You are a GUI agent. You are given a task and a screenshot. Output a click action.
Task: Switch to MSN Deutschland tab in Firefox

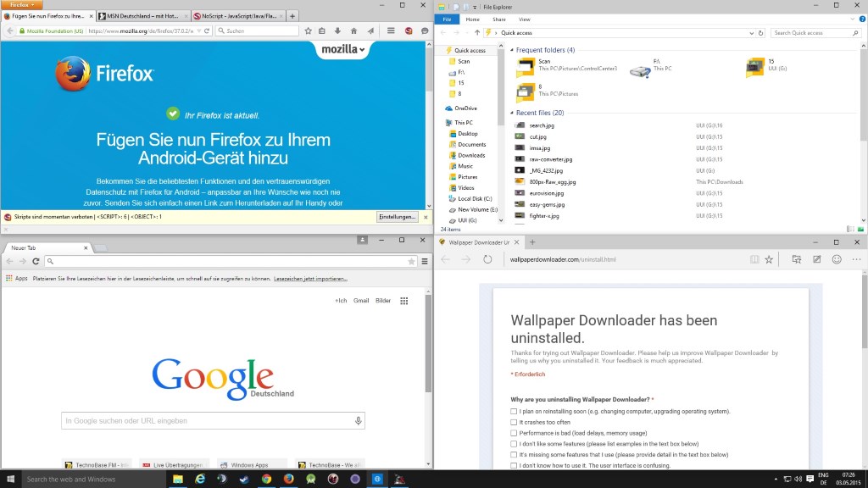pos(142,16)
